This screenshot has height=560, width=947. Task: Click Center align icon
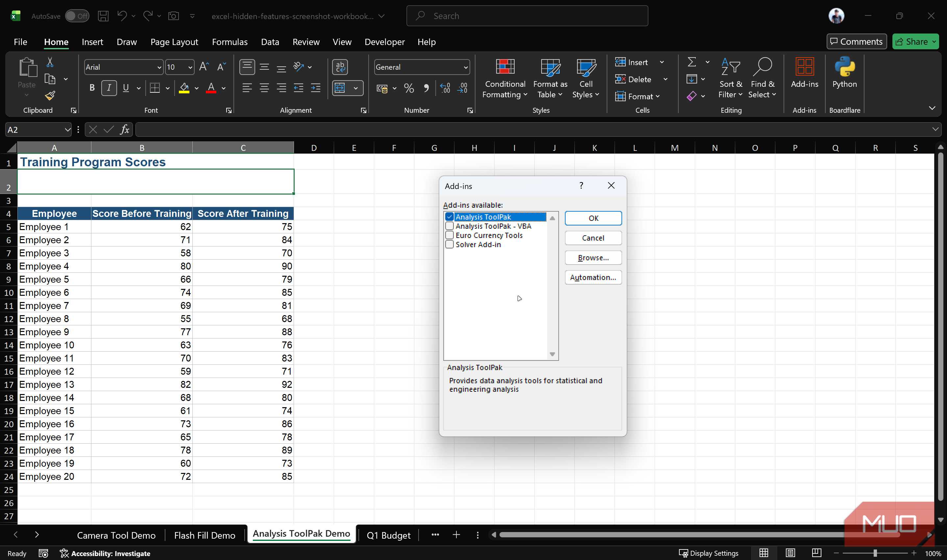[264, 88]
